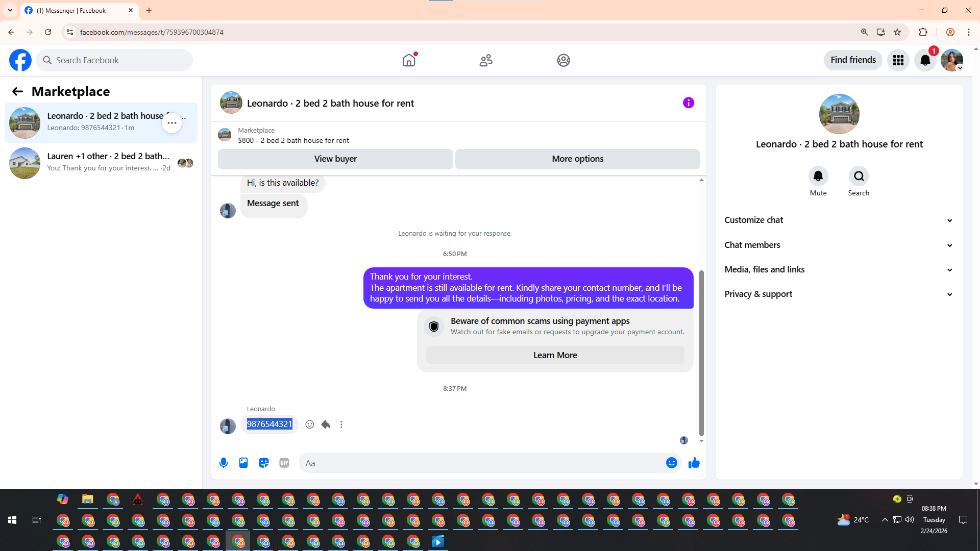Open emoji picker in message field
The width and height of the screenshot is (980, 551).
point(671,463)
